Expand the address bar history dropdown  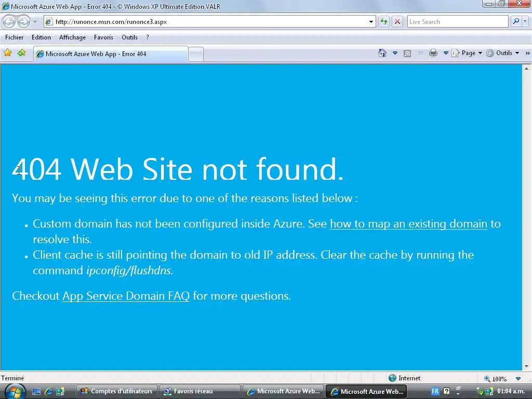[x=371, y=22]
